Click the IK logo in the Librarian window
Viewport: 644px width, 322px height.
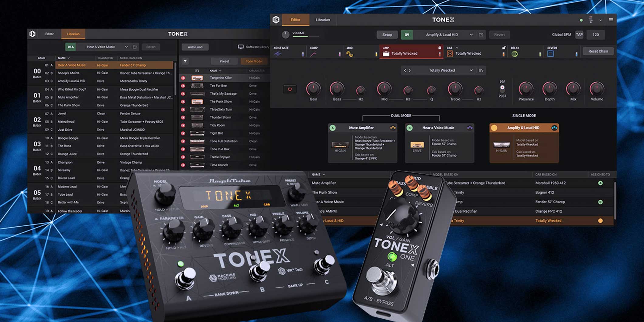[x=33, y=34]
